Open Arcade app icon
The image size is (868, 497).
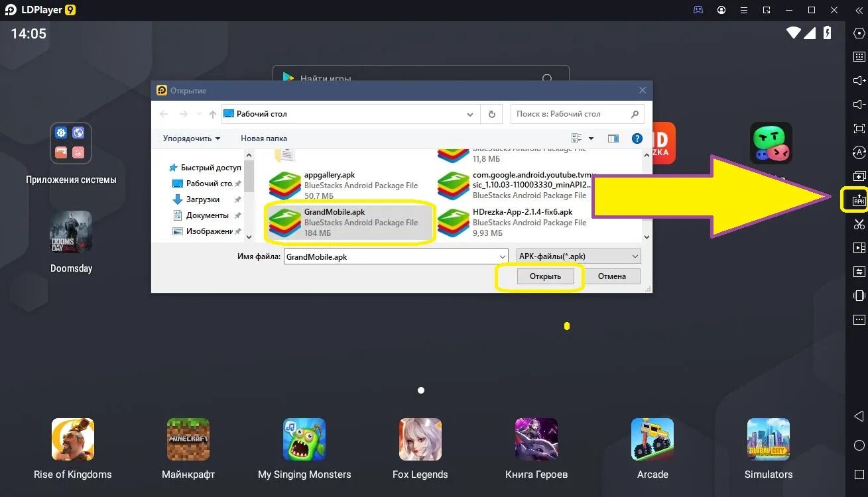652,439
